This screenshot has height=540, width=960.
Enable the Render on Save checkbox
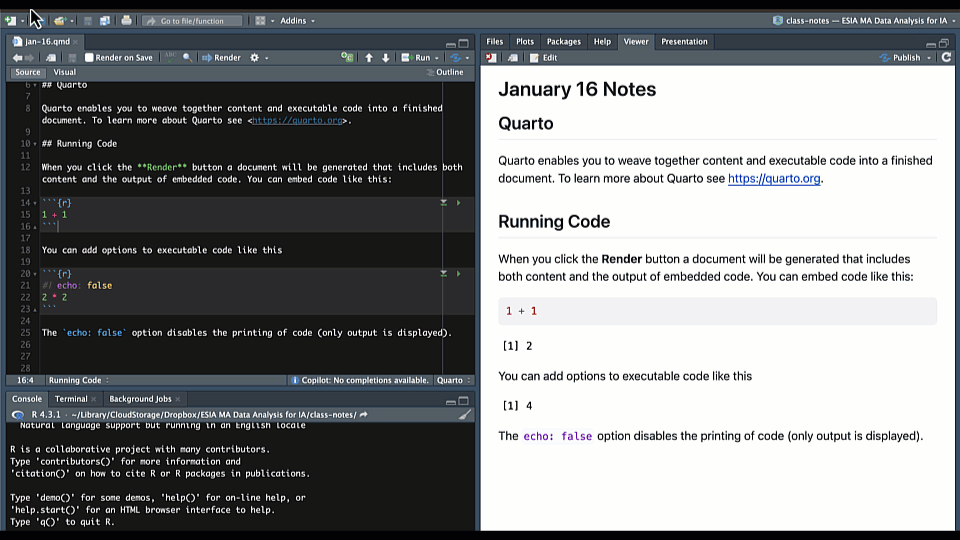coord(89,58)
